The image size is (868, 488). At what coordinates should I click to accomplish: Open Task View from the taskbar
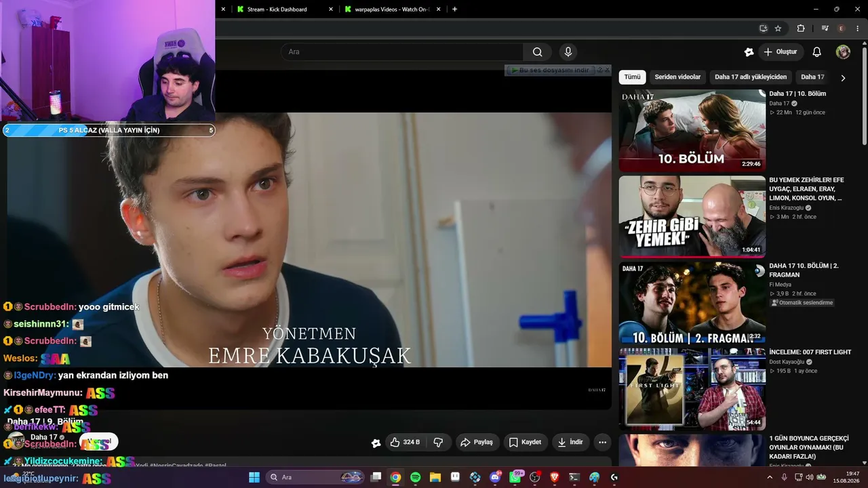(x=376, y=477)
